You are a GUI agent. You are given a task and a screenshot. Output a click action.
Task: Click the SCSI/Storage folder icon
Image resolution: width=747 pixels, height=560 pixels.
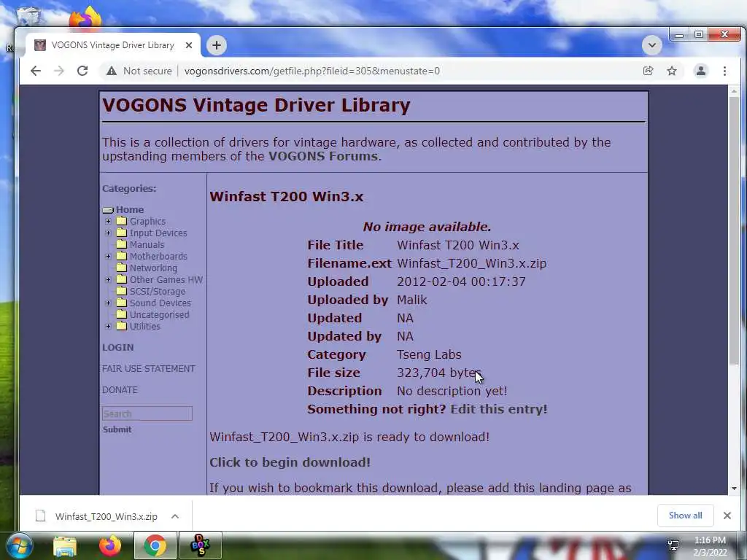(122, 291)
